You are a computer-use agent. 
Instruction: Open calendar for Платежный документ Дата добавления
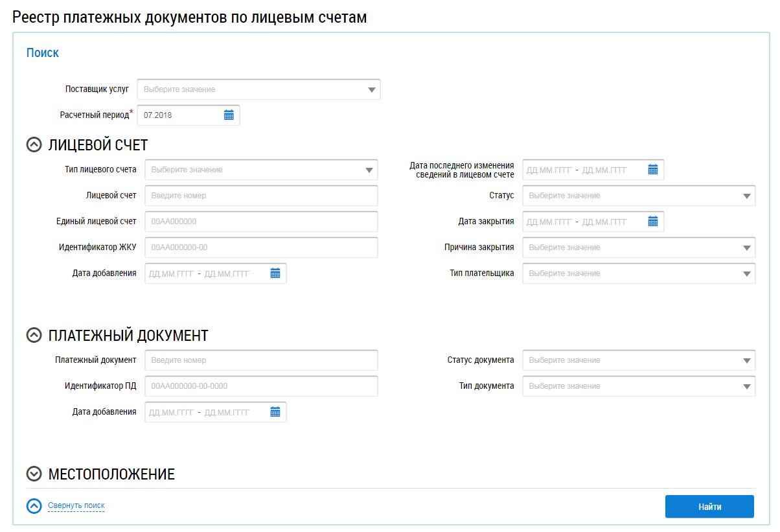[x=275, y=412]
